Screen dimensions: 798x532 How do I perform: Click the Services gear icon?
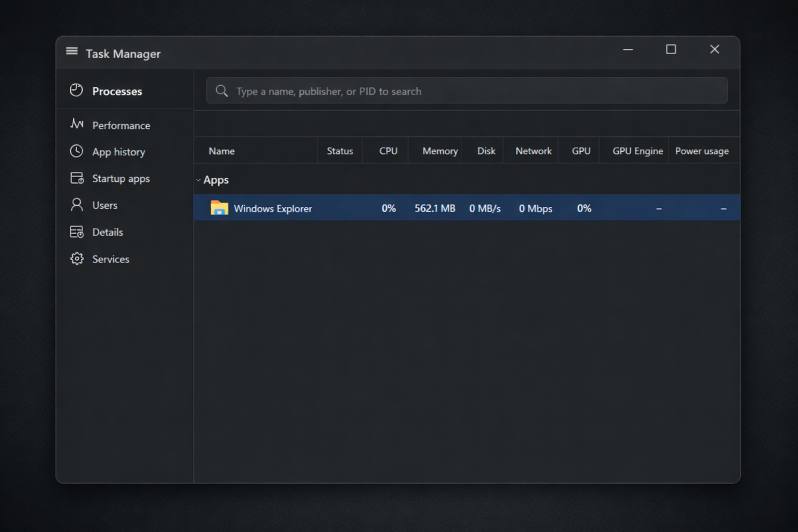[77, 259]
